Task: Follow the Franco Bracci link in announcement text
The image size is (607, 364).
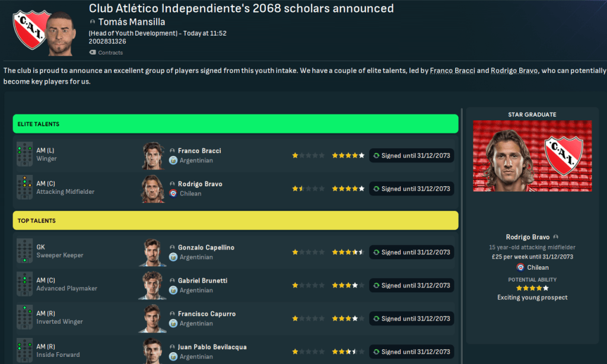Action: coord(452,71)
